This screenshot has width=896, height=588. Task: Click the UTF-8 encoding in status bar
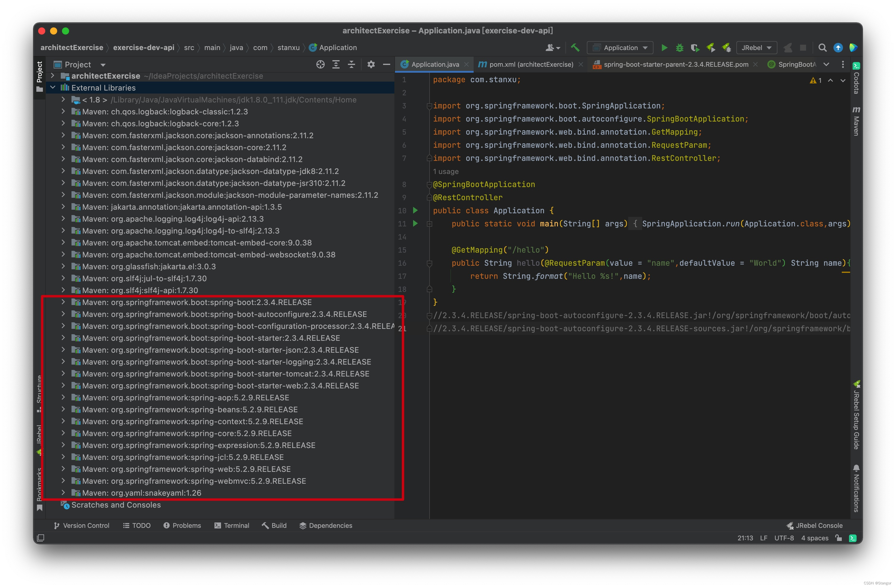click(784, 538)
